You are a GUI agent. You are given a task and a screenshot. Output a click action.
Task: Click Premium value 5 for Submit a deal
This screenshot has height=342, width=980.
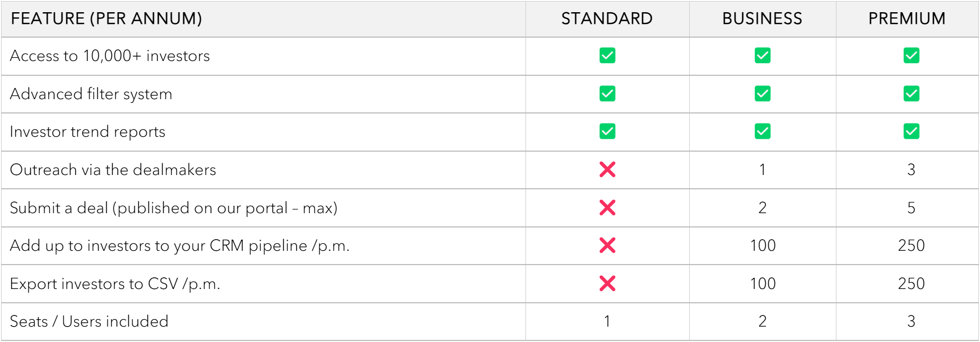coord(911,208)
